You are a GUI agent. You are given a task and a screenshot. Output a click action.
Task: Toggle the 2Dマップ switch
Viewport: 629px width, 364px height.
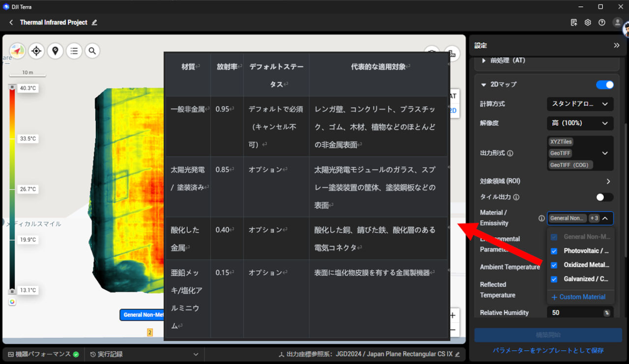(605, 84)
